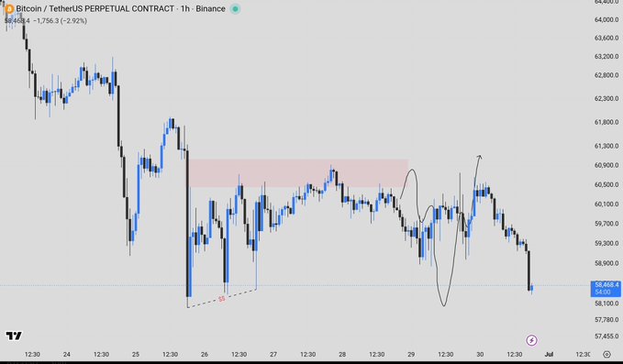Open the TradingView logo at bottom left
The height and width of the screenshot is (364, 623).
coord(14,336)
